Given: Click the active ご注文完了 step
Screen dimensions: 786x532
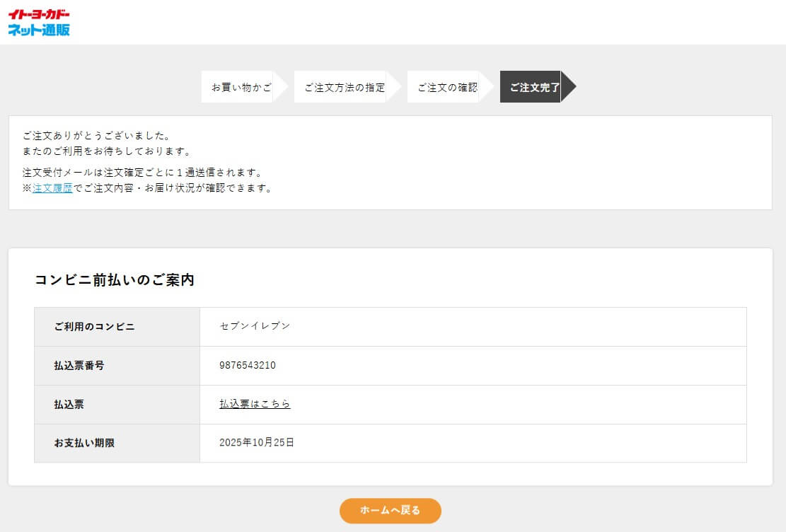Looking at the screenshot, I should point(534,87).
